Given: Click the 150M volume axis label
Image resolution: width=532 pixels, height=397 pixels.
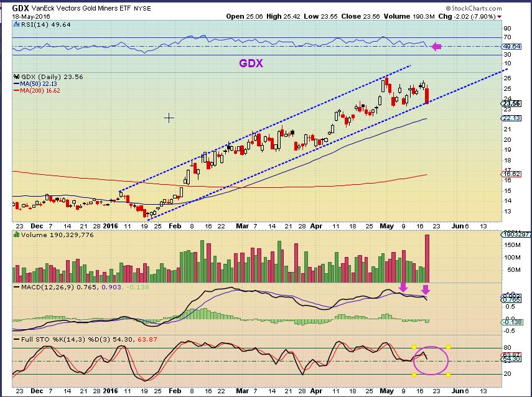Looking at the screenshot, I should click(513, 245).
